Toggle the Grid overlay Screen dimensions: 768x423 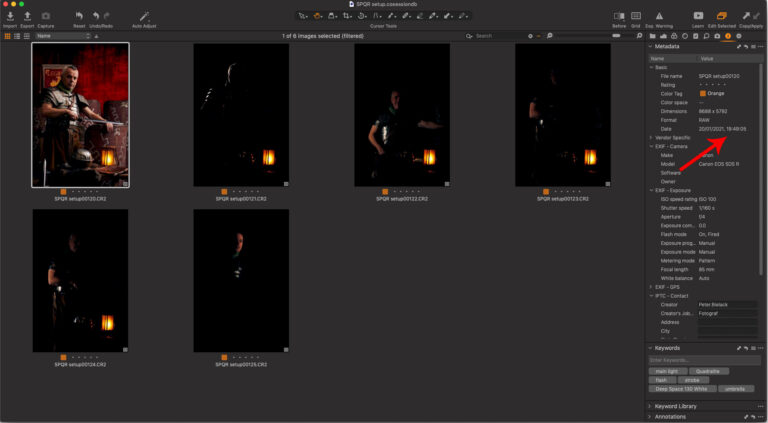click(636, 16)
